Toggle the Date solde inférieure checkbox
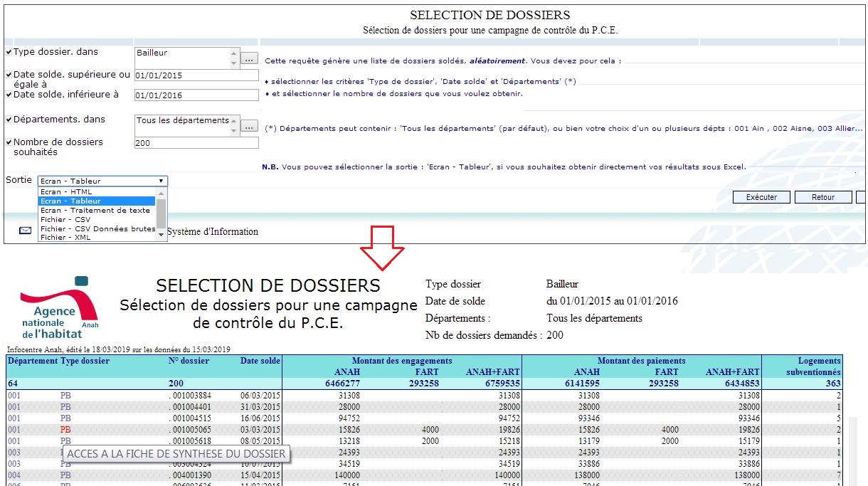This screenshot has width=868, height=486. pyautogui.click(x=9, y=95)
